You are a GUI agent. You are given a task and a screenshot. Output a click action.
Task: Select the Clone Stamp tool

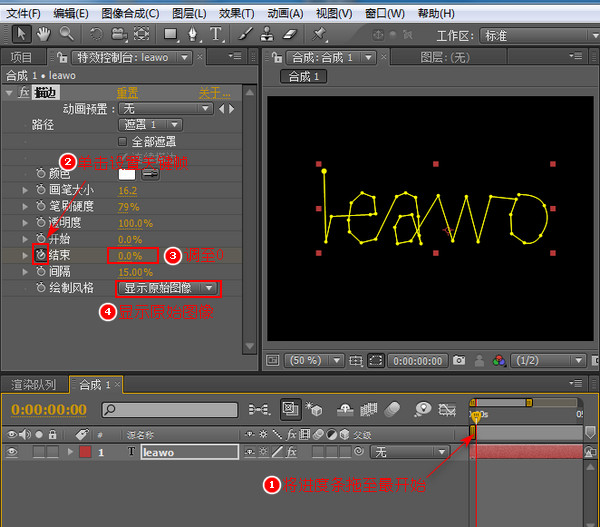[267, 34]
